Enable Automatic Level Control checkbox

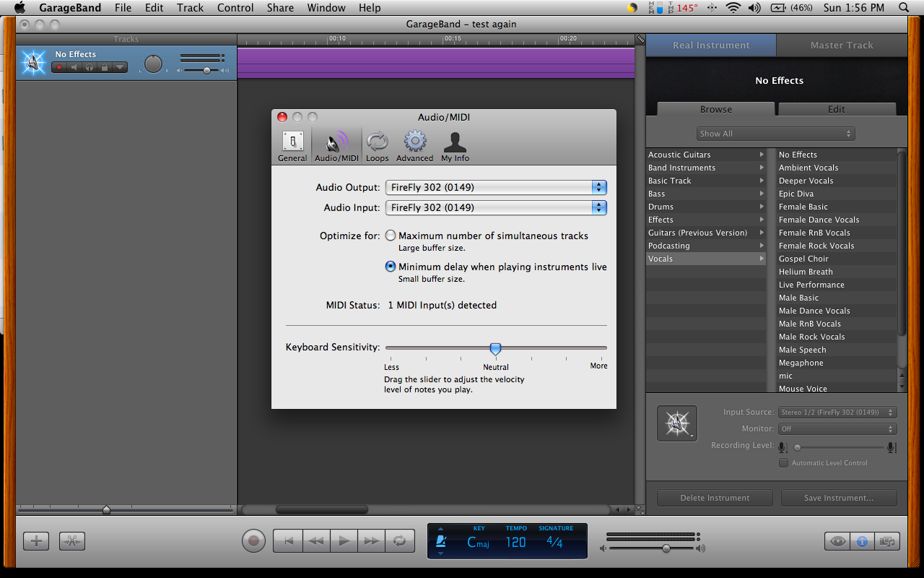point(783,462)
